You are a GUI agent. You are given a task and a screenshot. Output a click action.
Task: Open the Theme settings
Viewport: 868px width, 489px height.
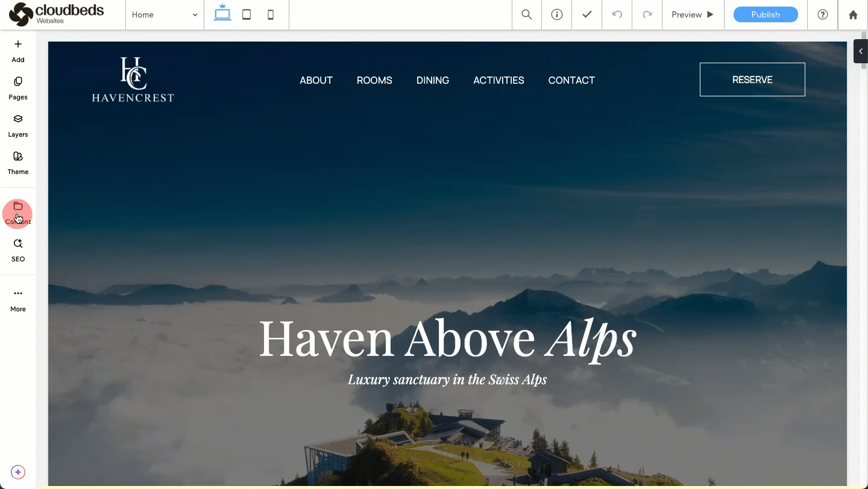click(18, 163)
